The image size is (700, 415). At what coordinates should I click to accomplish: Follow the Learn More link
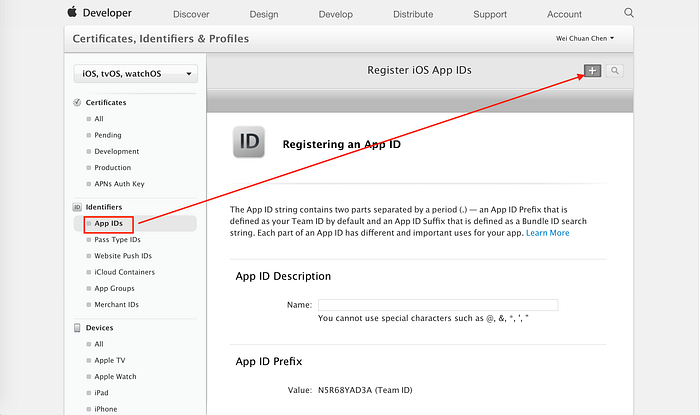coord(547,233)
